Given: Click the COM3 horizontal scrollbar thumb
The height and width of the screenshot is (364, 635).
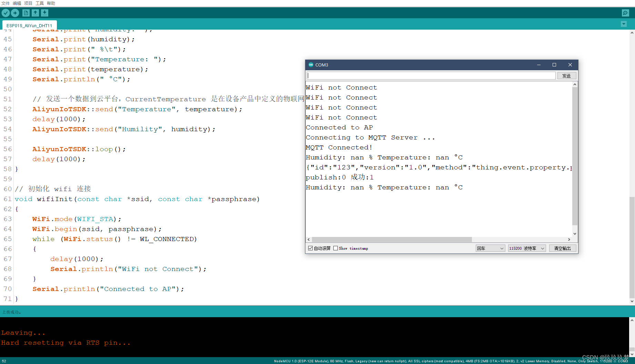Looking at the screenshot, I should (392, 239).
